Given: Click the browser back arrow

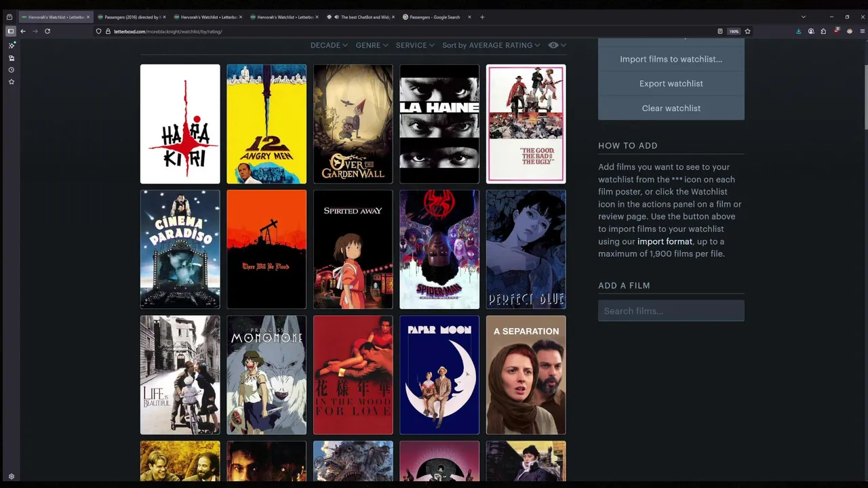Looking at the screenshot, I should (x=23, y=31).
